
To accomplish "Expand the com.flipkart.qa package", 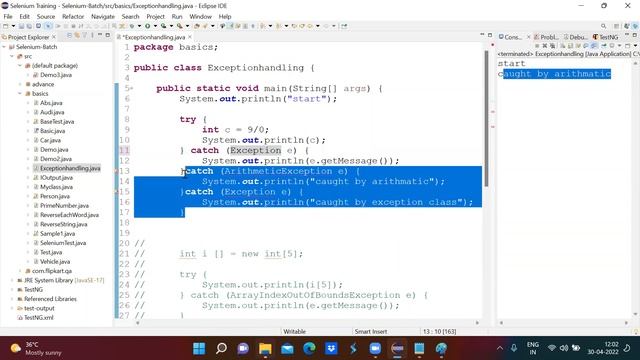I will (20, 271).
